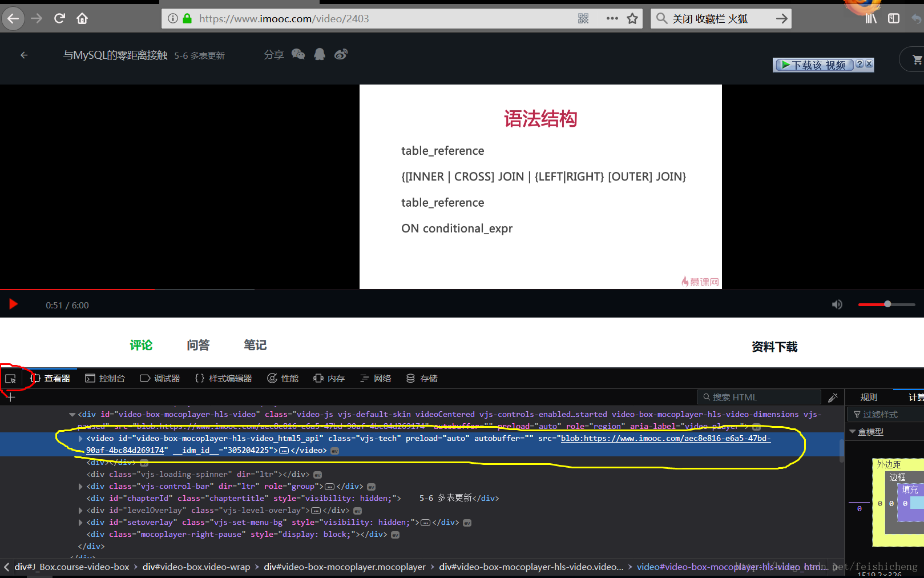Image resolution: width=924 pixels, height=578 pixels.
Task: Open the 存储 storage tab
Action: pyautogui.click(x=422, y=378)
